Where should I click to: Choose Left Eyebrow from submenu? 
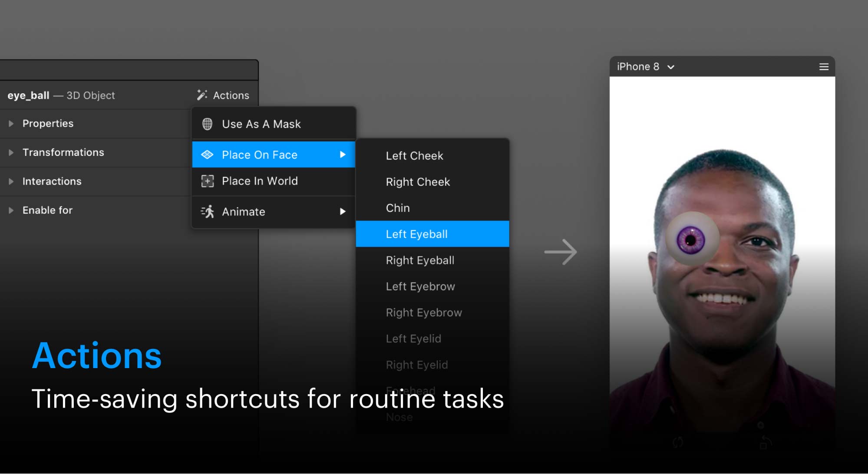tap(420, 286)
